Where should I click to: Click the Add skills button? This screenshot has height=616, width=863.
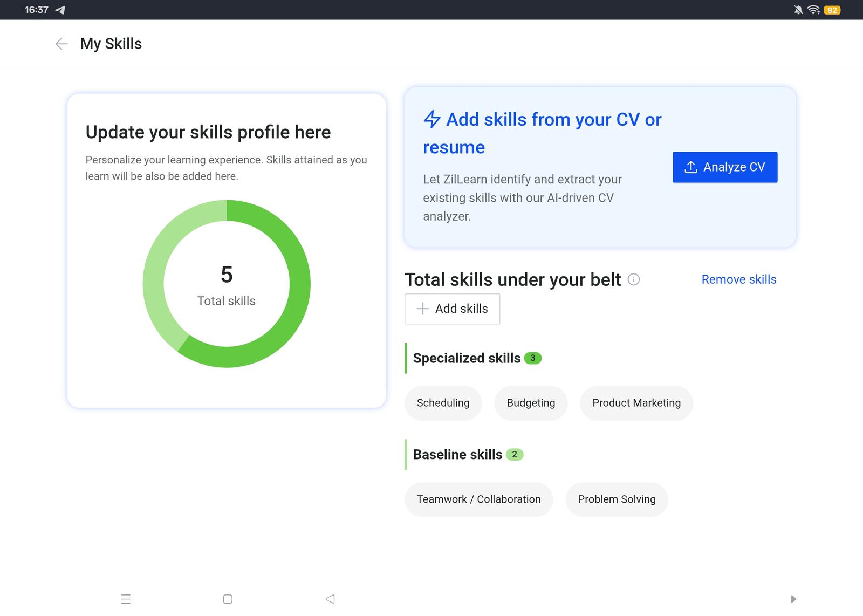point(452,309)
